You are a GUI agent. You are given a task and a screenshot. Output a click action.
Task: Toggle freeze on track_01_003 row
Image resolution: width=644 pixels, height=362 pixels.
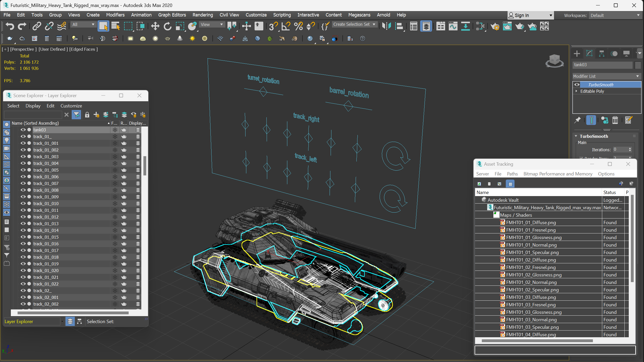coord(115,157)
